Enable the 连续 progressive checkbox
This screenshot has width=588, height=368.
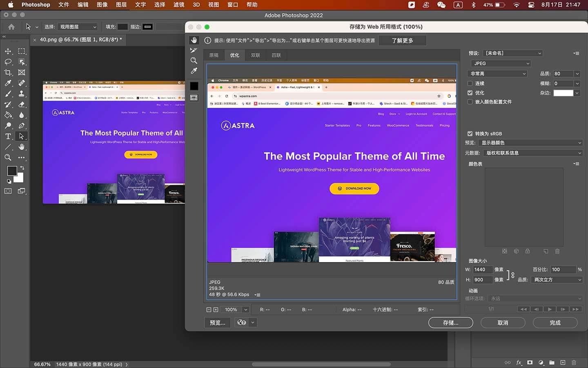click(x=470, y=83)
